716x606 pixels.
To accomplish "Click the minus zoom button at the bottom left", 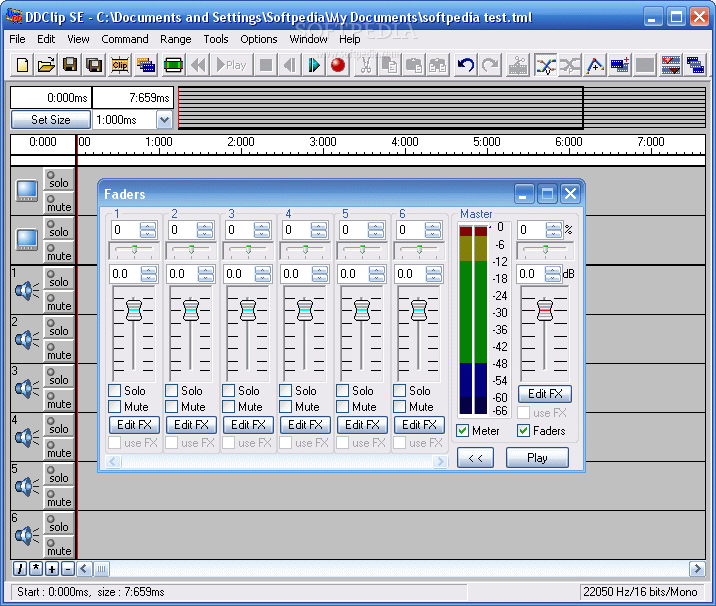I will [68, 569].
